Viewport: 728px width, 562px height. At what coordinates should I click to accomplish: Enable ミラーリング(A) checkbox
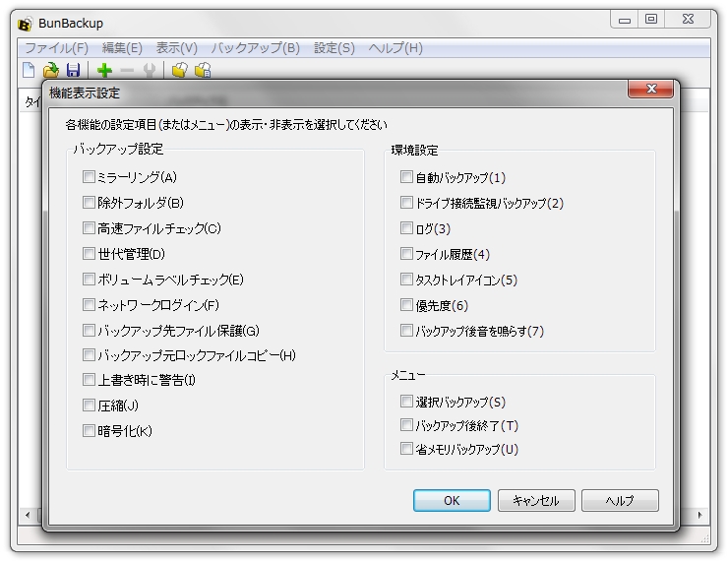pos(89,176)
